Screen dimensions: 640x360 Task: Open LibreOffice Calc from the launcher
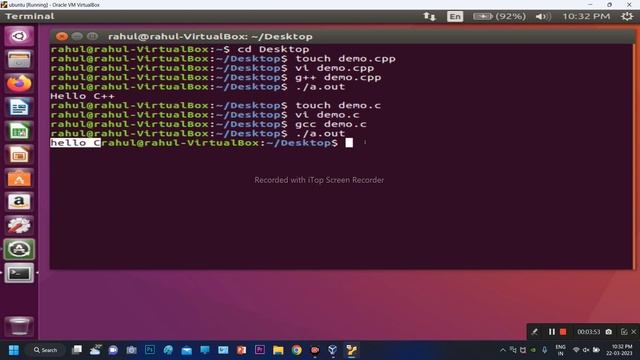(19, 131)
